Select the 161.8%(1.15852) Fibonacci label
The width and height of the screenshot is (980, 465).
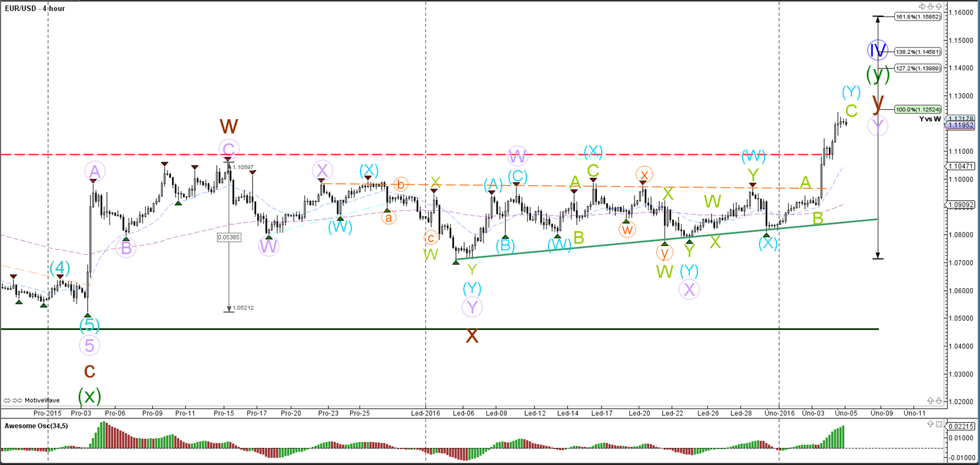(x=918, y=17)
